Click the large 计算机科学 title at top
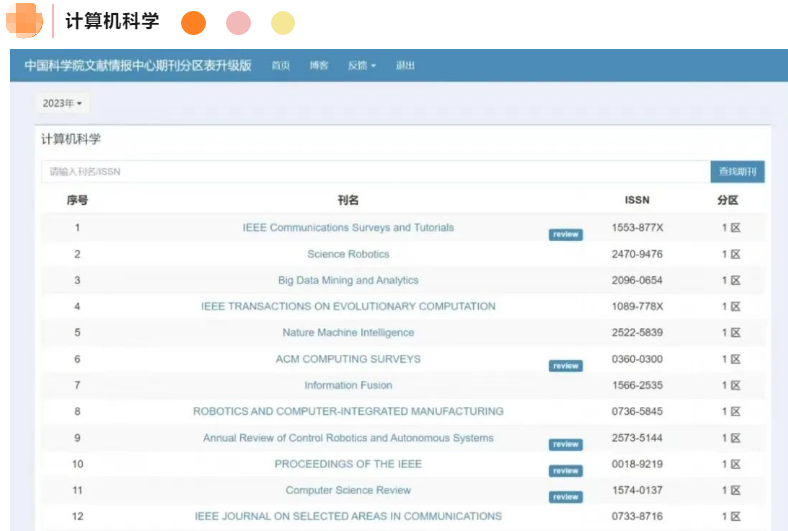The width and height of the screenshot is (788, 531). (112, 21)
